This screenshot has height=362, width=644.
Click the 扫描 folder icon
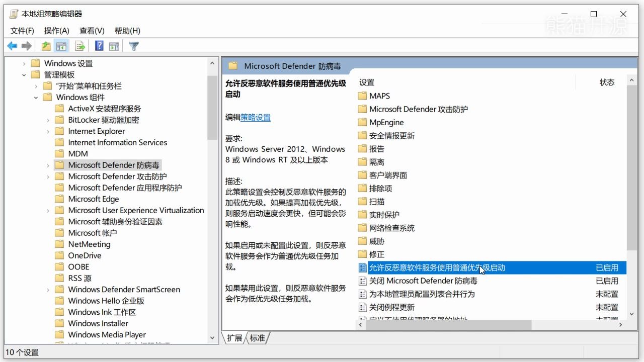tap(362, 202)
